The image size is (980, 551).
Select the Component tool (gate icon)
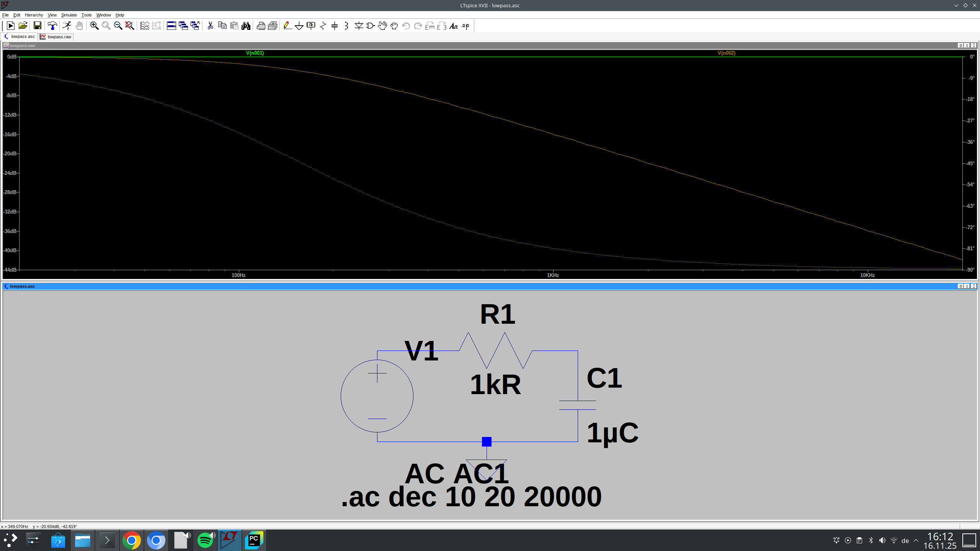[x=369, y=26]
